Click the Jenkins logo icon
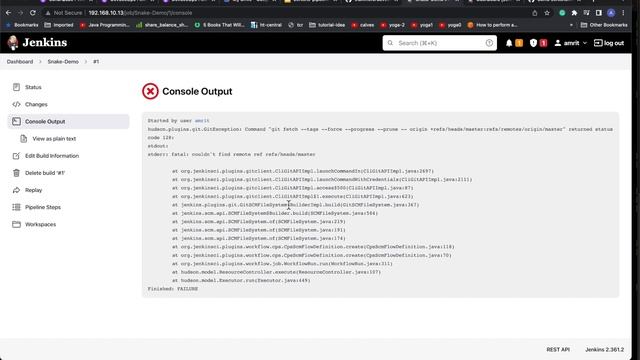This screenshot has width=640, height=360. click(13, 43)
